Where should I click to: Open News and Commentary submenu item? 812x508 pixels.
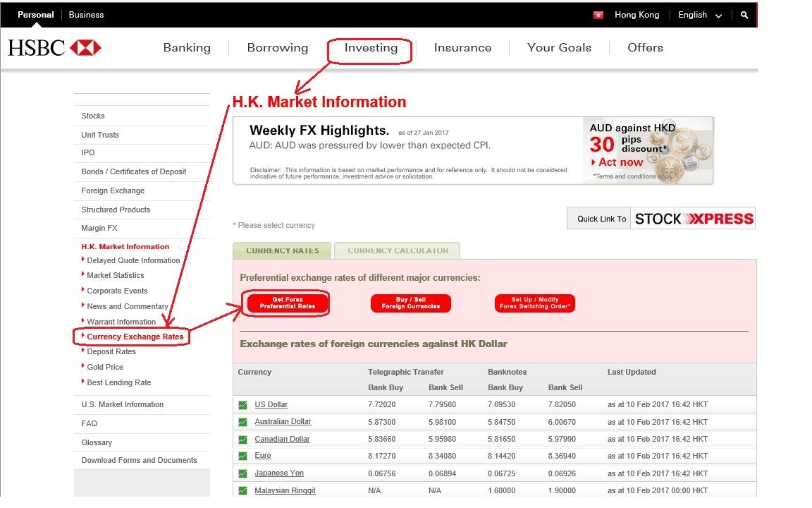[128, 306]
